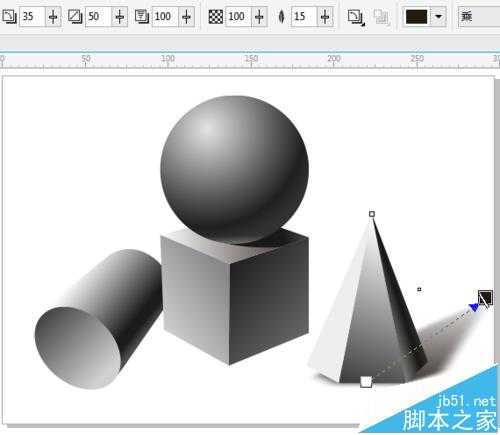Click the blue shadow opacity slider marker
500x435 pixels.
[473, 307]
